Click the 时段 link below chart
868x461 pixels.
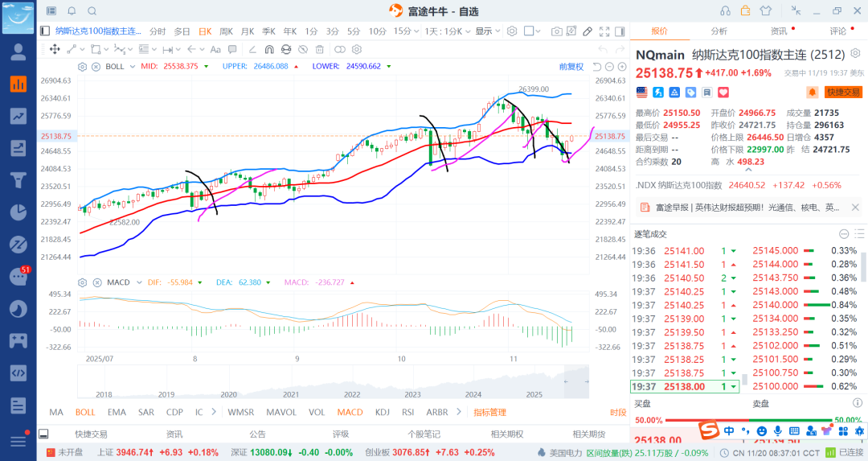pos(618,412)
